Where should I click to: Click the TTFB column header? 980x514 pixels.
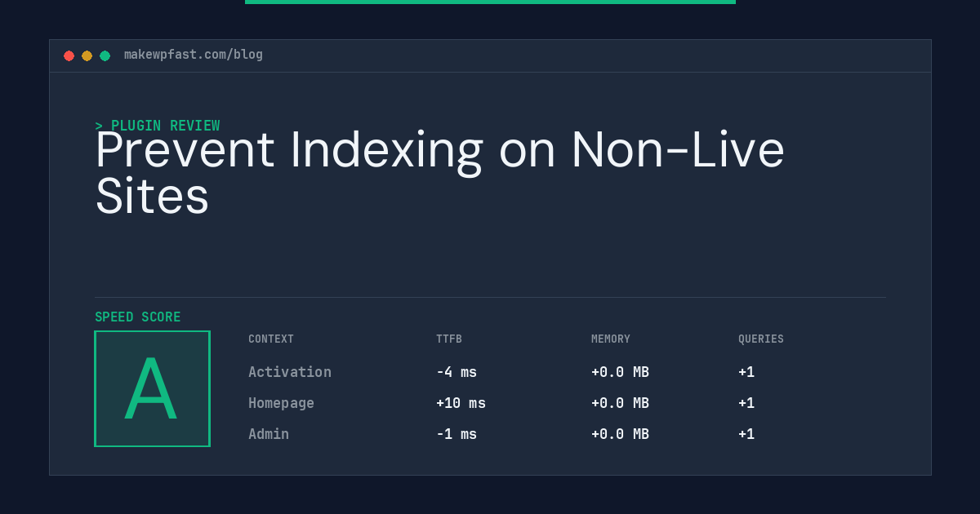click(449, 339)
